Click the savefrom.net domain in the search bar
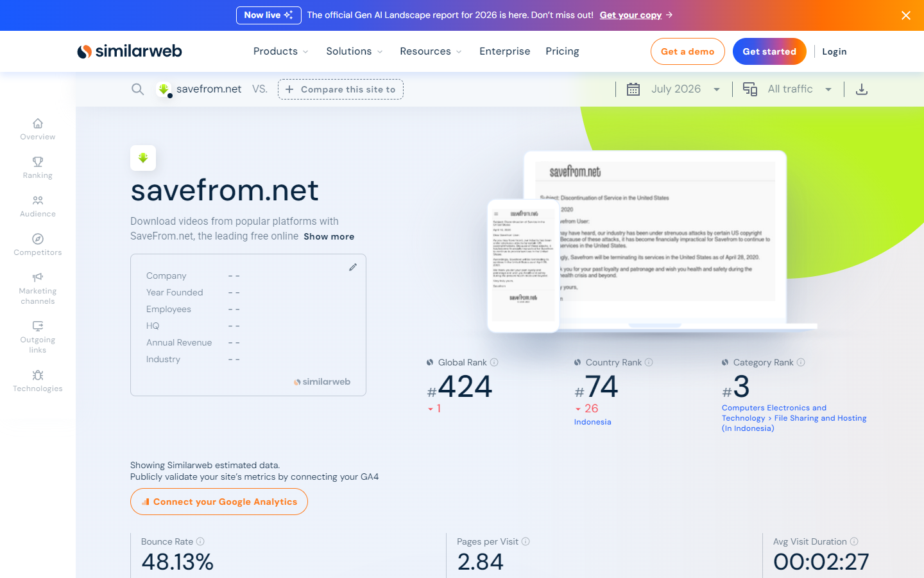 [209, 89]
